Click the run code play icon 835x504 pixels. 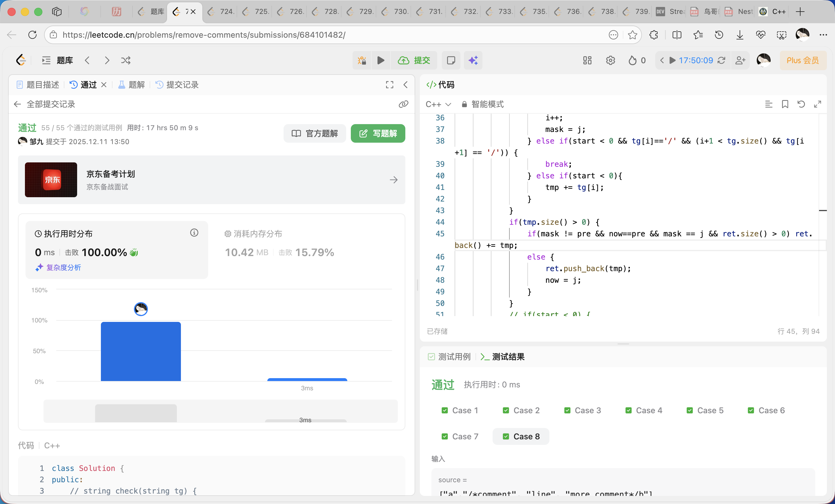381,60
